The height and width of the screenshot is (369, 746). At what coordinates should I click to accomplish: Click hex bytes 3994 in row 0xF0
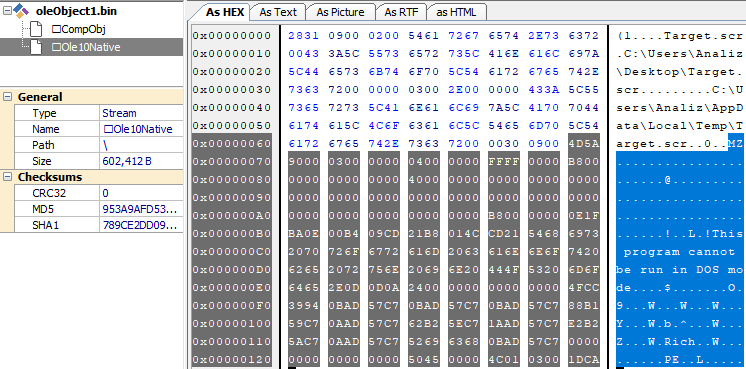304,306
